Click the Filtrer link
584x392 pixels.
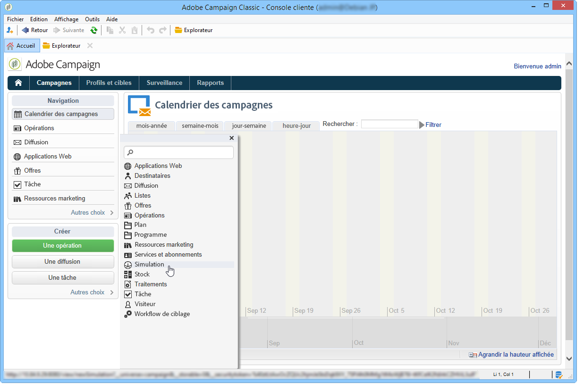point(433,125)
